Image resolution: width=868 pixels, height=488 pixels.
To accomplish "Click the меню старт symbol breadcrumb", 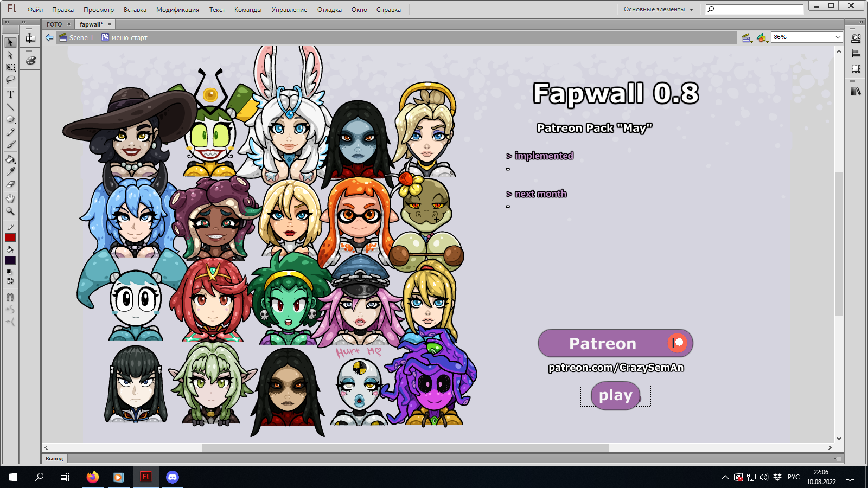I will coord(124,37).
